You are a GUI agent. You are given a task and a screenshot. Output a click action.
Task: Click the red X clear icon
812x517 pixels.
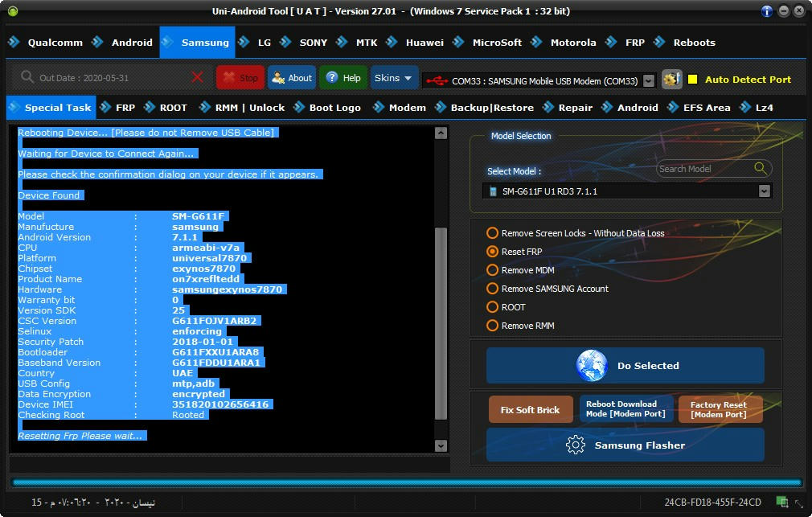[197, 78]
